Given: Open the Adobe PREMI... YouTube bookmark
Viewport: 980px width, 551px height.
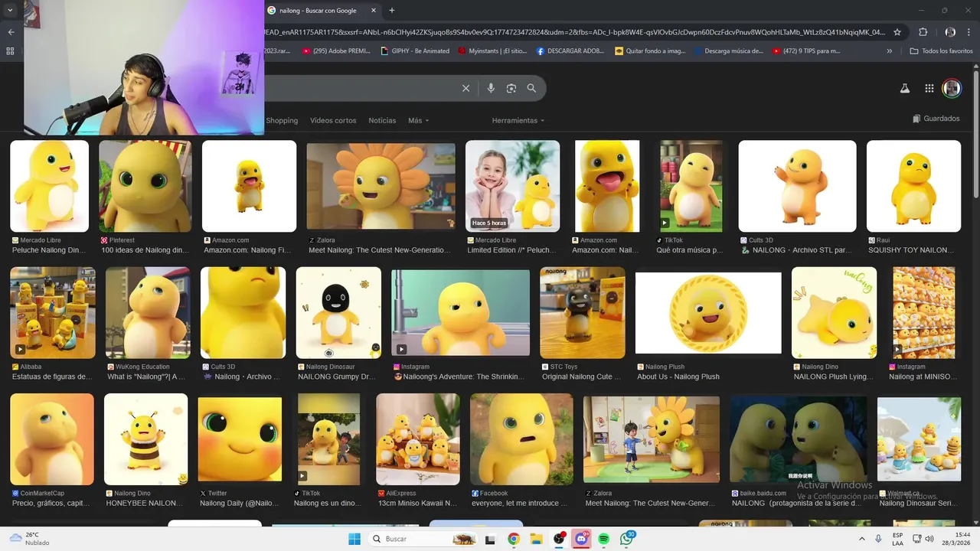Looking at the screenshot, I should 336,51.
